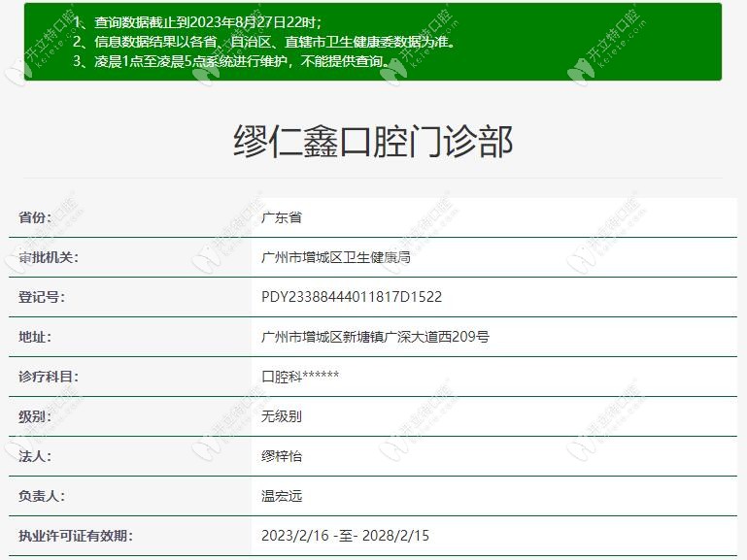
Task: Click the value 广州市增城区卫生健康局
Action: pos(336,257)
